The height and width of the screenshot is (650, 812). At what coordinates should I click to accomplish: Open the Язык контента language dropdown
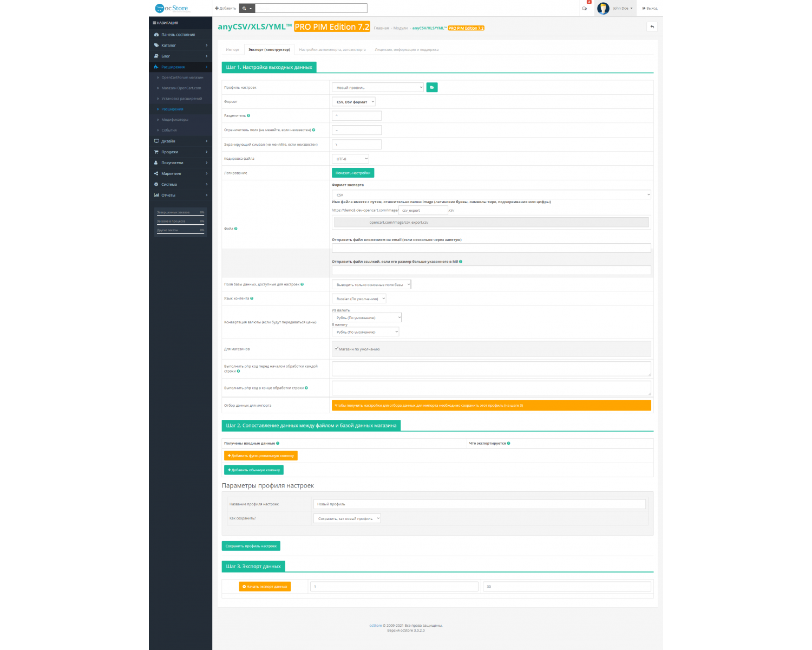tap(359, 298)
